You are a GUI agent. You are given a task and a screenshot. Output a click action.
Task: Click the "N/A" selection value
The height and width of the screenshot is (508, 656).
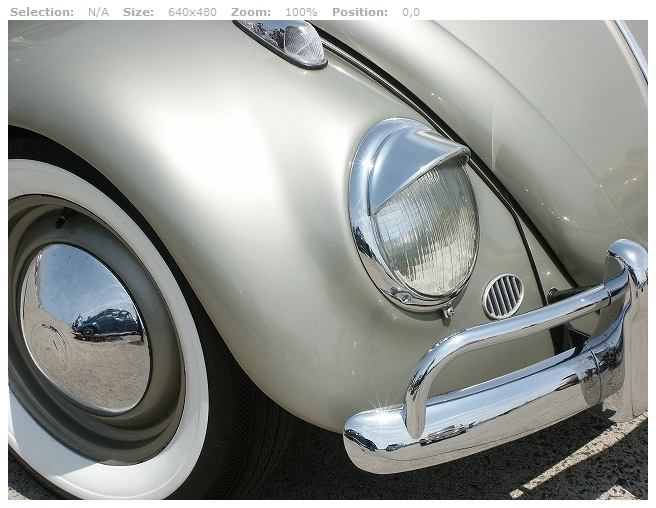[98, 12]
